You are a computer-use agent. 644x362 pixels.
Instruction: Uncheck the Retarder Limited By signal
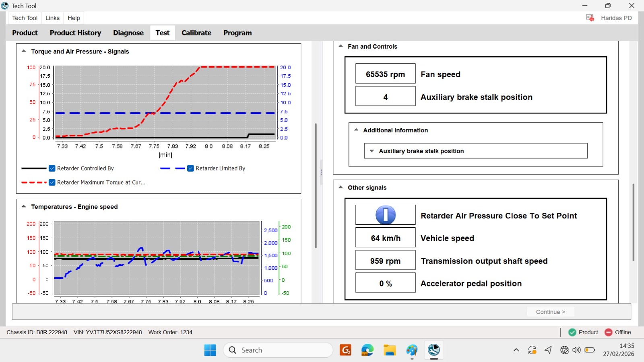coord(190,169)
